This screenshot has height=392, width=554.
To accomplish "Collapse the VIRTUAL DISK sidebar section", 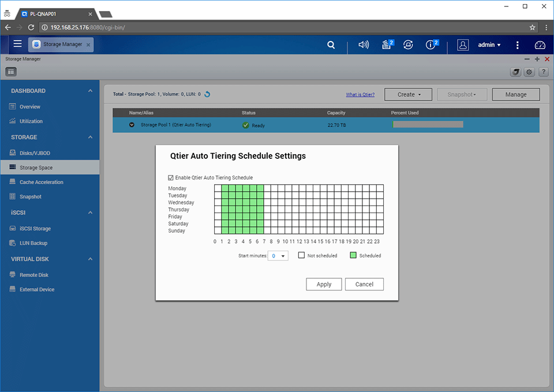I will pos(90,259).
